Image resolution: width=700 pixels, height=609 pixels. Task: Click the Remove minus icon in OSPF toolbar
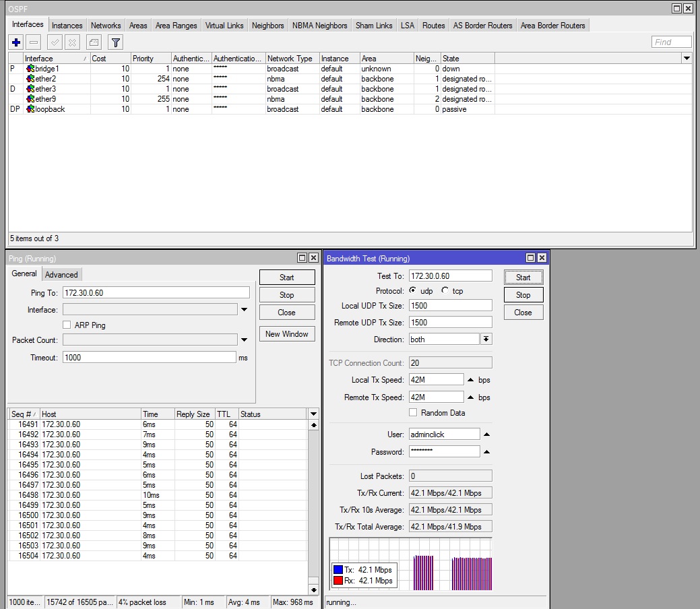pyautogui.click(x=34, y=42)
